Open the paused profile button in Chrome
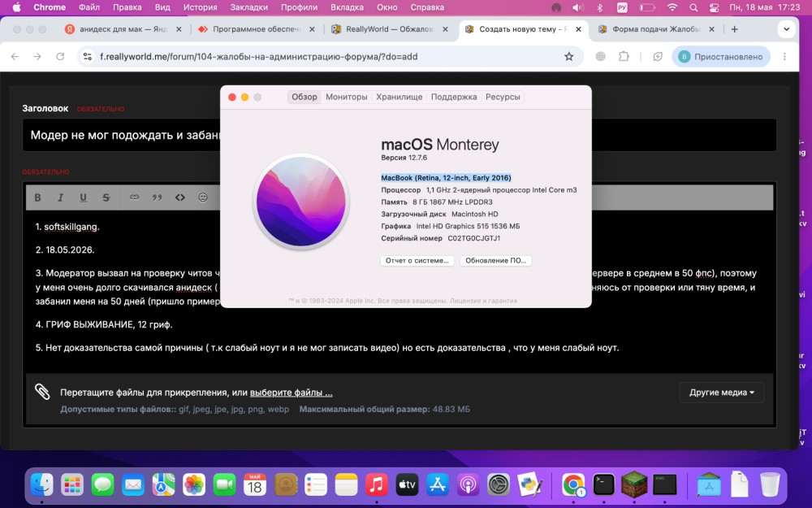Viewport: 812px width, 508px height. (x=721, y=57)
